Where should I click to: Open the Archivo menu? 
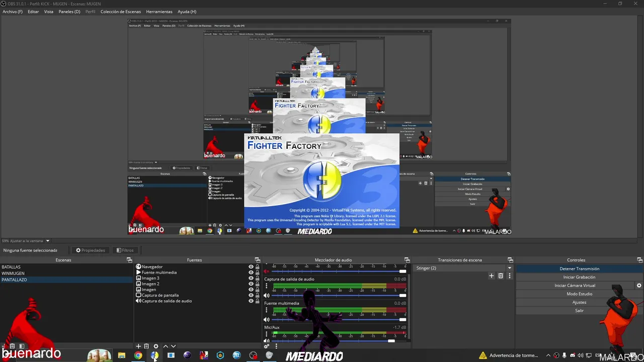pyautogui.click(x=13, y=12)
